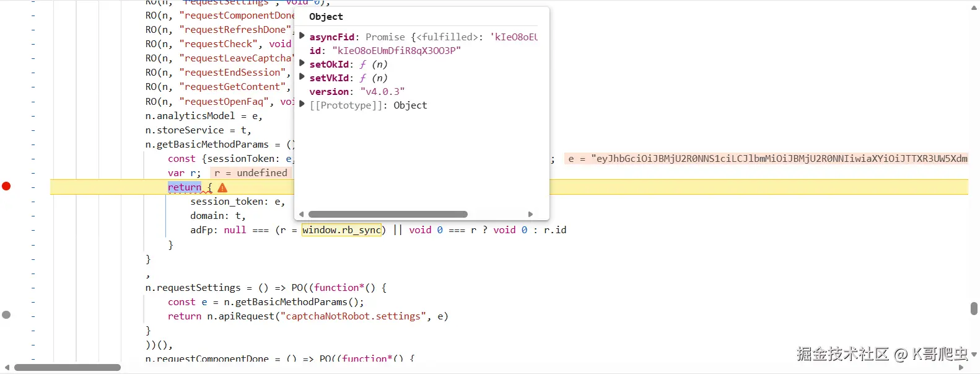This screenshot has width=980, height=374.
Task: Click the editor's vertical scrollbar thumb
Action: click(x=974, y=308)
